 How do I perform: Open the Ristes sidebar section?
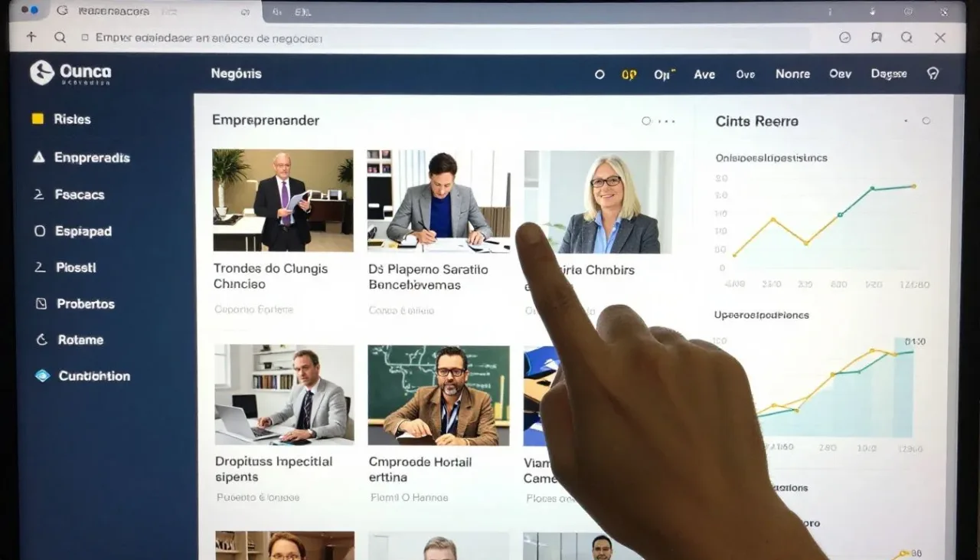pyautogui.click(x=72, y=119)
